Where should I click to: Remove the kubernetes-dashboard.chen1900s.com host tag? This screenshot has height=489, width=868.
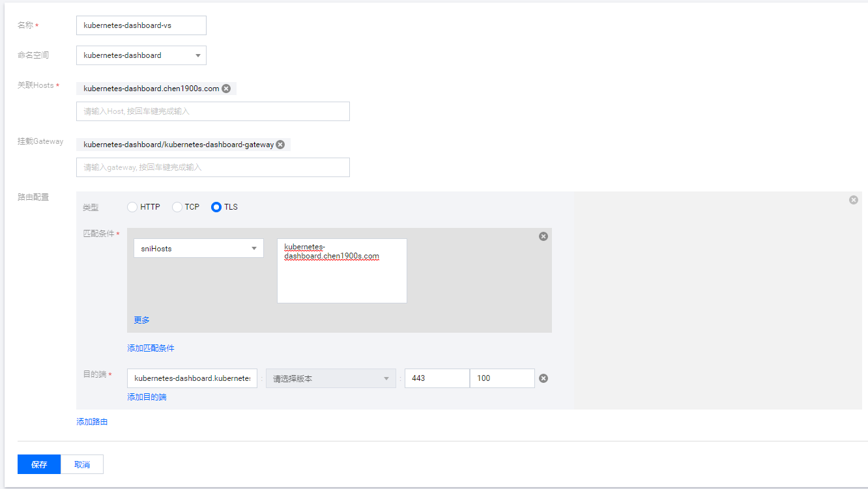coord(226,89)
